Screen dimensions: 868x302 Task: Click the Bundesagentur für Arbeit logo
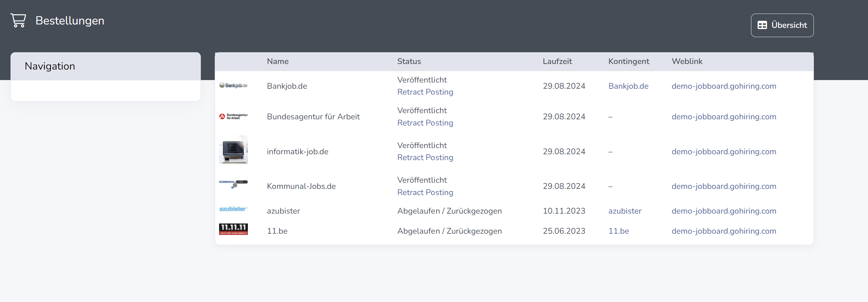coord(233,117)
